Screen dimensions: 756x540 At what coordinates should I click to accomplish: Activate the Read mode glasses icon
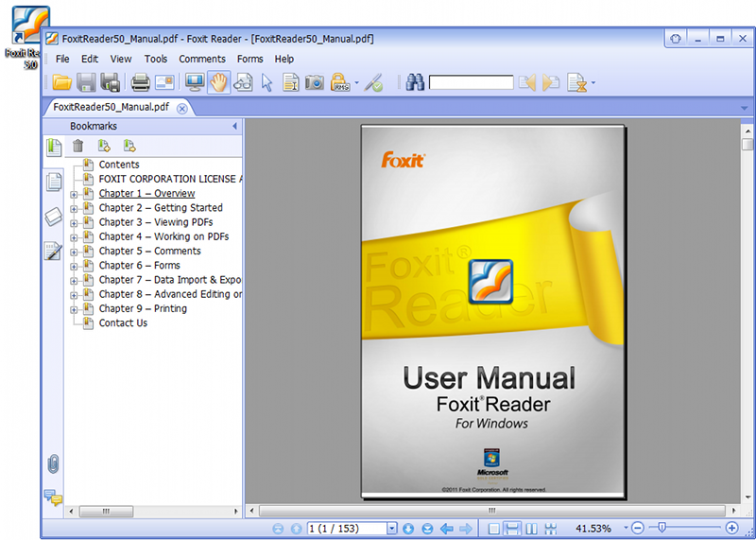click(x=243, y=82)
